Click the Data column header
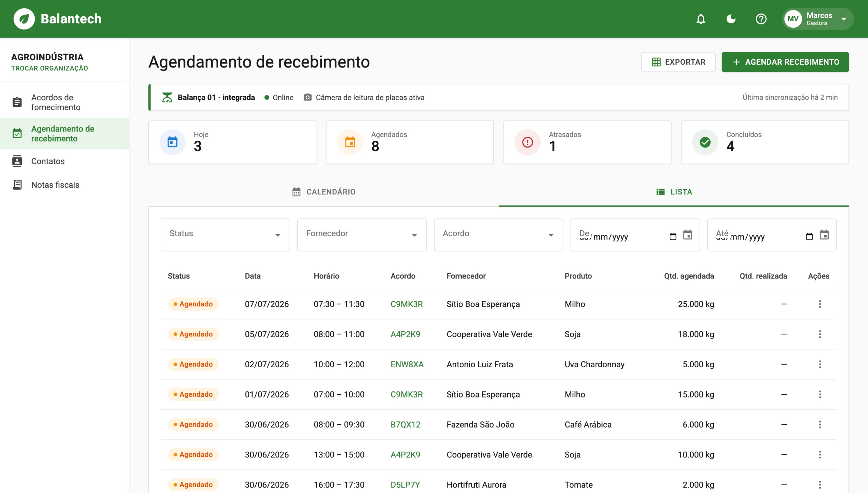Image resolution: width=868 pixels, height=493 pixels. pyautogui.click(x=253, y=276)
